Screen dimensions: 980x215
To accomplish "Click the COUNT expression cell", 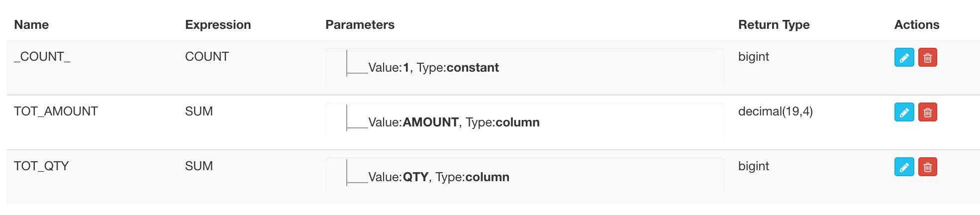I will coord(207,57).
